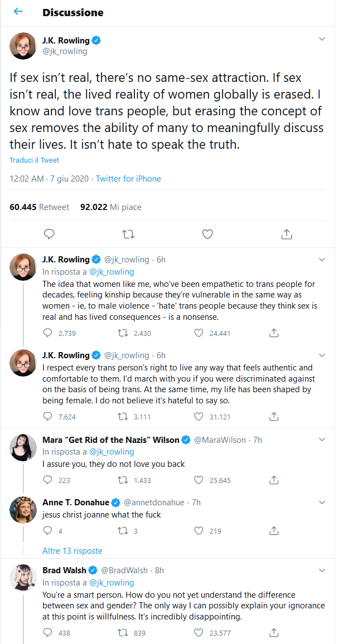Open the 92.022 Mi piace list
Screen dimensions: 339x644
point(111,207)
